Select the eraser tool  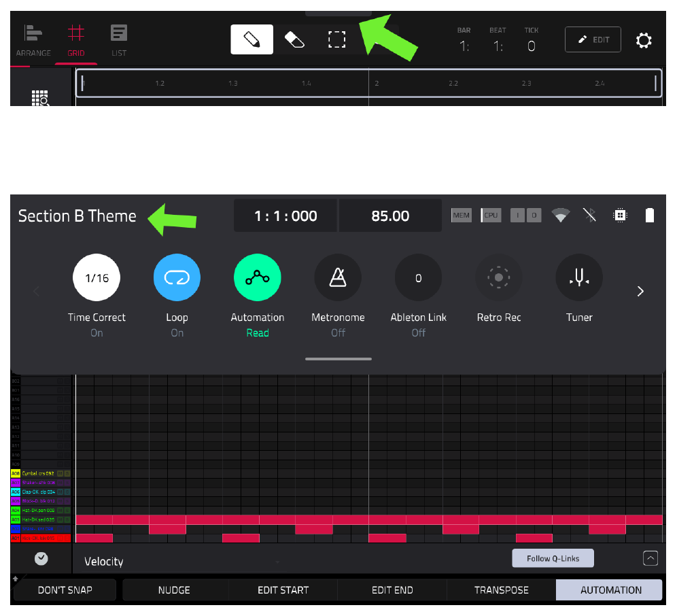click(x=294, y=39)
